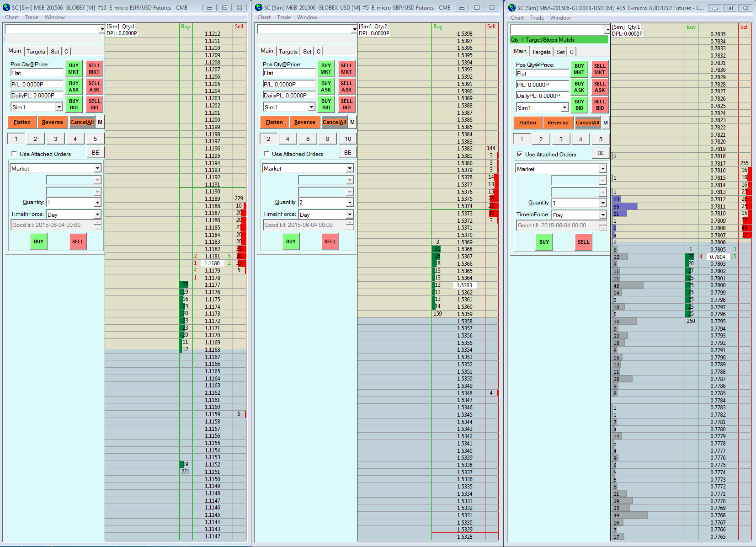
Task: Expand Quantity dropdown in EUR/USD window
Action: click(97, 203)
